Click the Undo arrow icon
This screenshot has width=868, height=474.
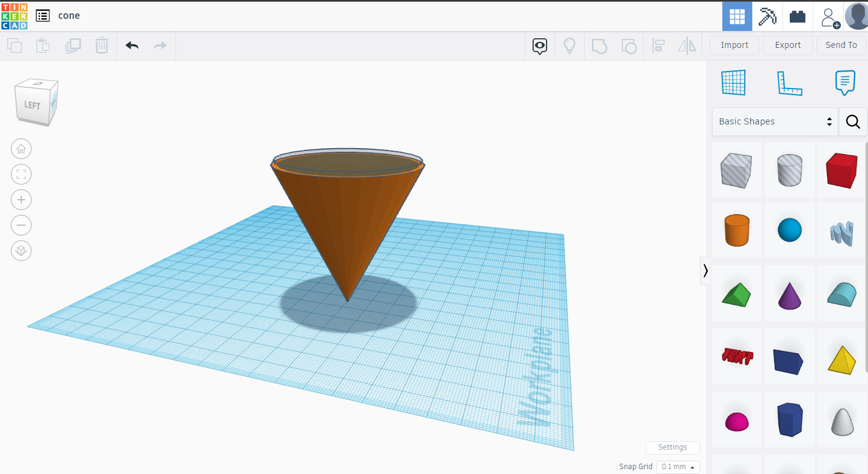pyautogui.click(x=132, y=46)
